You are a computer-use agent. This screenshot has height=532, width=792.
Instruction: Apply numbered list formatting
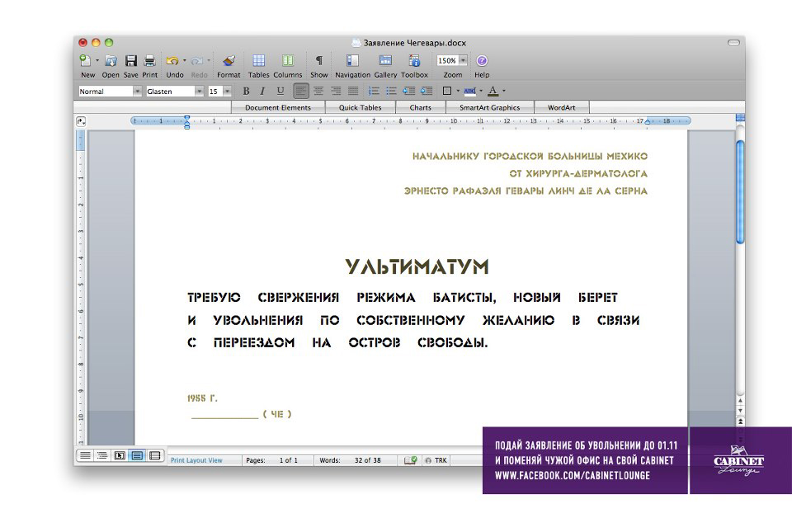pos(374,92)
